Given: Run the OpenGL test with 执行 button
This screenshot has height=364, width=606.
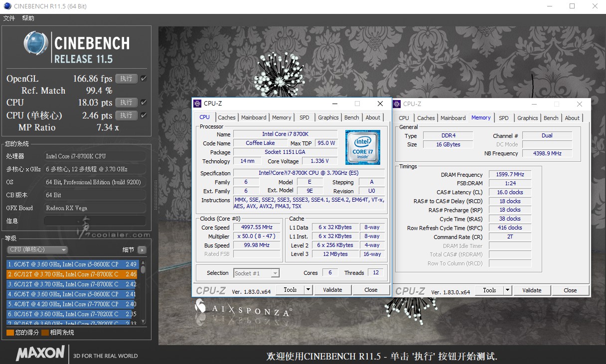Looking at the screenshot, I should click(127, 79).
